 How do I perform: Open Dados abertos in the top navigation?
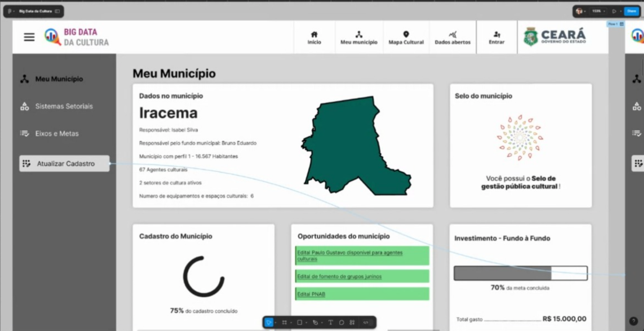coord(452,38)
